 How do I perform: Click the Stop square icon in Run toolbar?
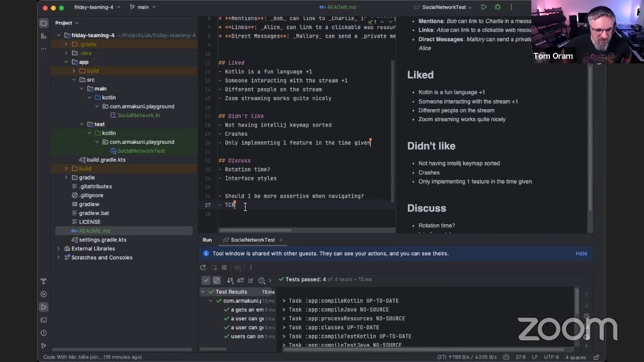[x=224, y=267]
